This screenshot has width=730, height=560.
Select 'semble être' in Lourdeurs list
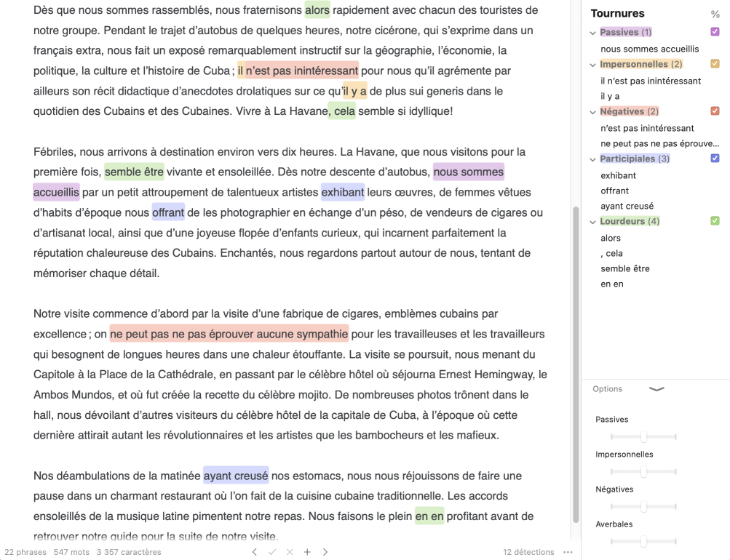point(624,268)
